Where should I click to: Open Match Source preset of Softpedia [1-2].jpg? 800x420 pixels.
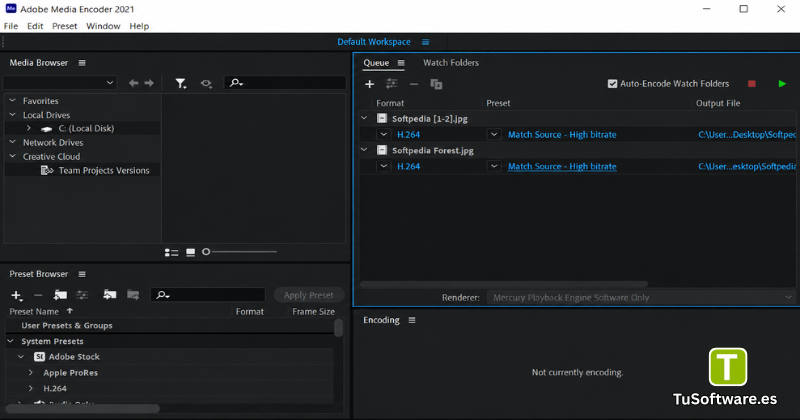pos(562,135)
